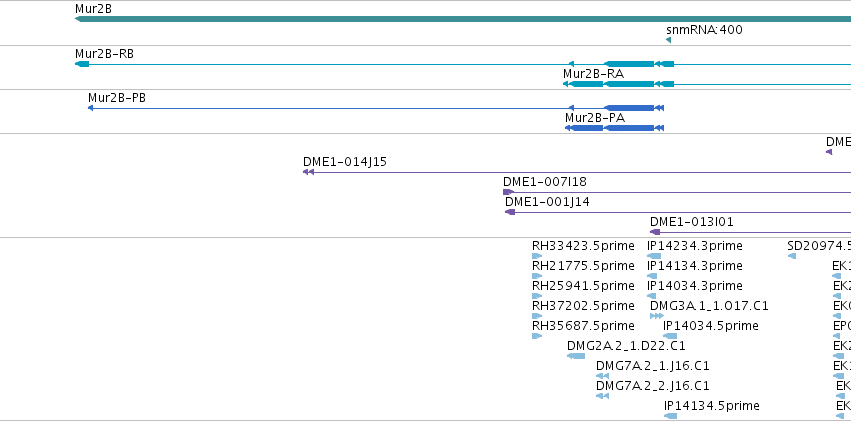Click the IP14234.3prime EST glyph

click(x=654, y=256)
